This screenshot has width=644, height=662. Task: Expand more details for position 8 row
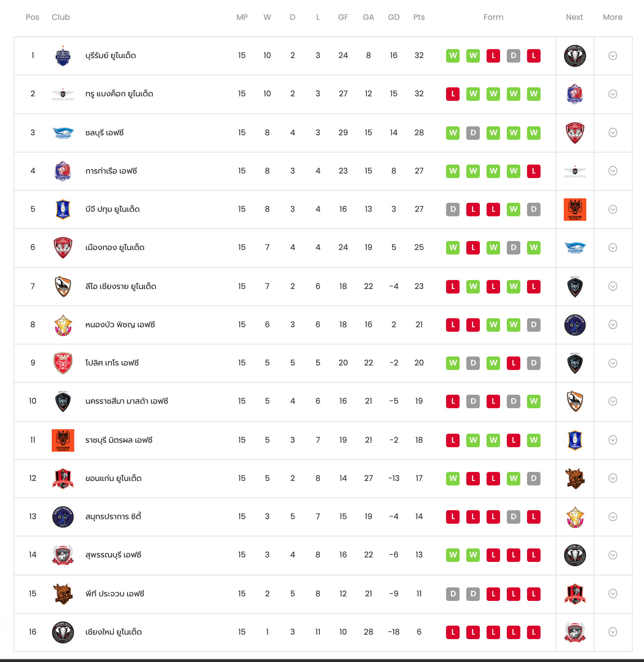[x=613, y=325]
